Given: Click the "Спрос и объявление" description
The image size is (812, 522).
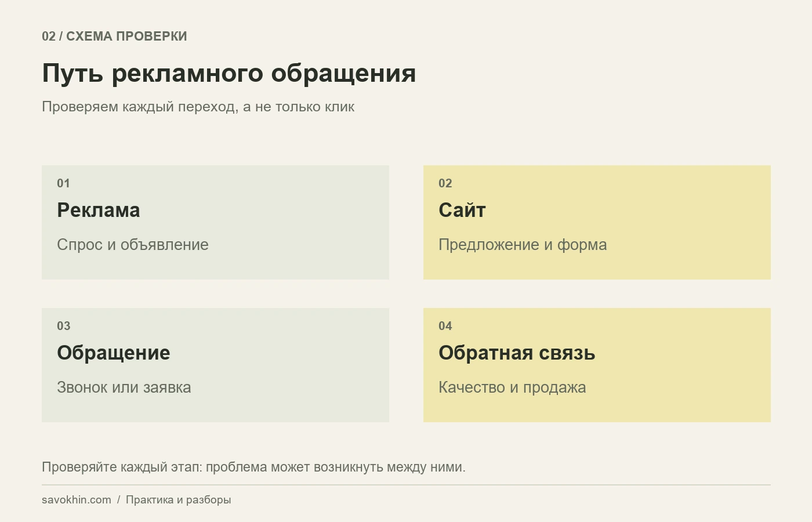Looking at the screenshot, I should click(x=133, y=245).
